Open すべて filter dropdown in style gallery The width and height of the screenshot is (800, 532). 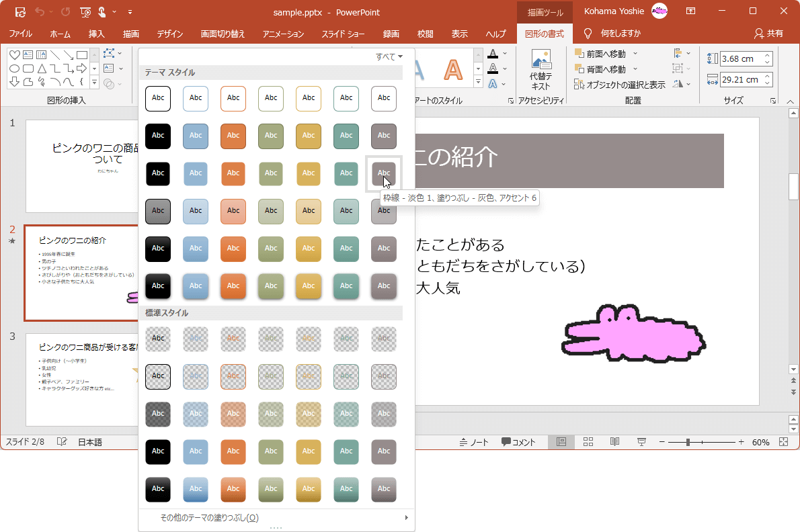tap(389, 56)
